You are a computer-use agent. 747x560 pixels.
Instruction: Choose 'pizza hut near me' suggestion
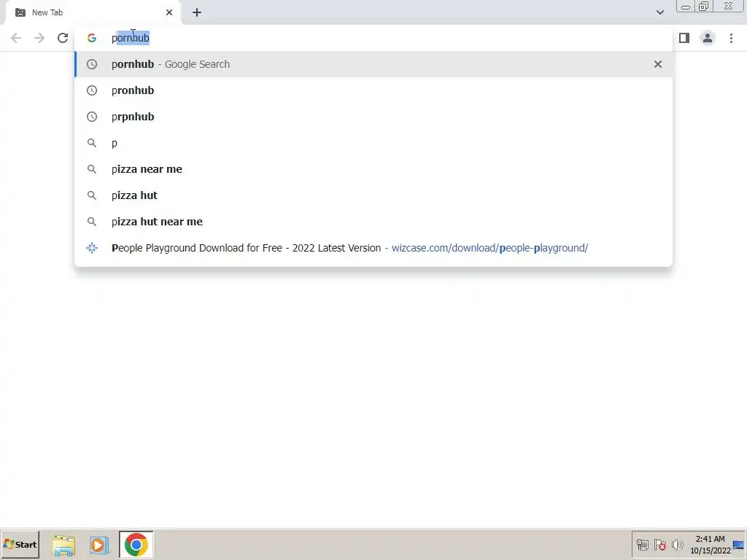374,222
